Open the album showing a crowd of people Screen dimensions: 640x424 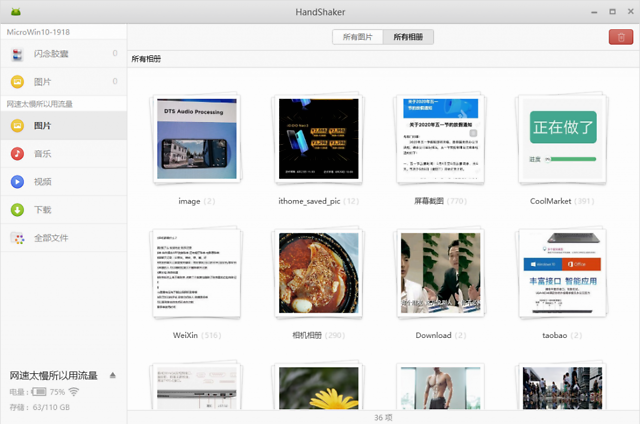pyautogui.click(x=562, y=386)
